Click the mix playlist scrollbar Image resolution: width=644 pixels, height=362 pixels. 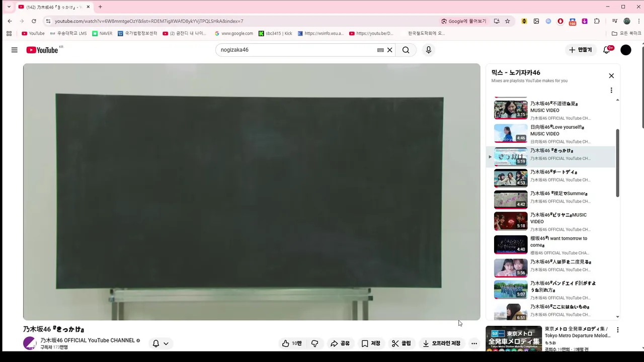tap(617, 163)
